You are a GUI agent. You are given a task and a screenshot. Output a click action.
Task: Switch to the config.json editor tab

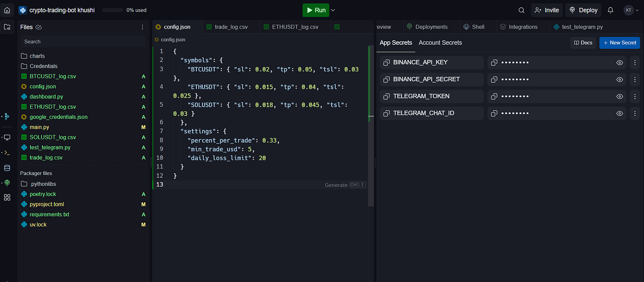pos(178,27)
